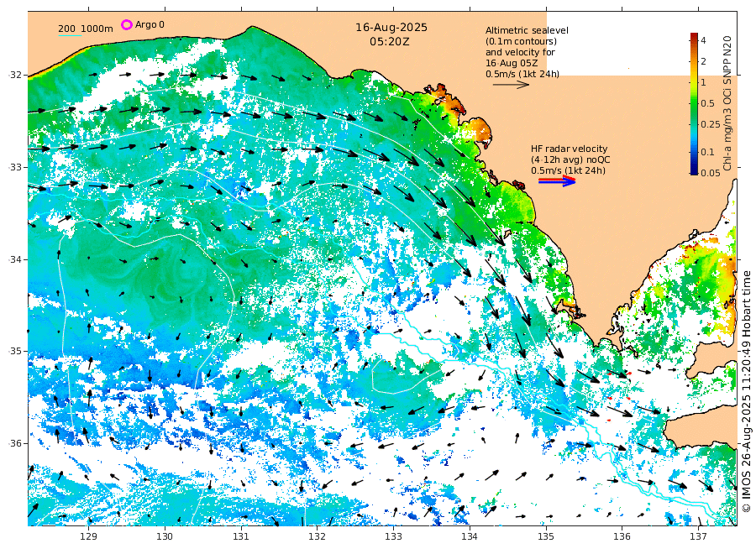Click the latitude axis label "-34"
The image size is (756, 554).
pyautogui.click(x=15, y=259)
